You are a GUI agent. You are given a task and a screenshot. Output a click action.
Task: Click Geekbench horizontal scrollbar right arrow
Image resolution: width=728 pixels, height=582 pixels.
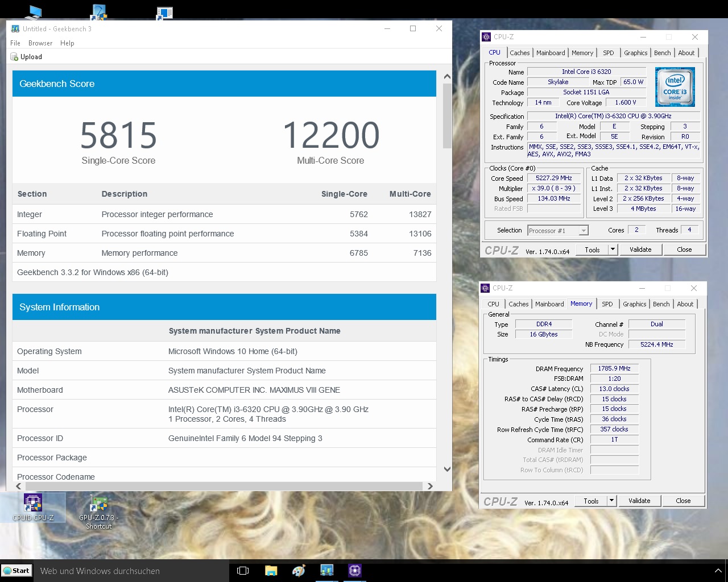(x=430, y=486)
